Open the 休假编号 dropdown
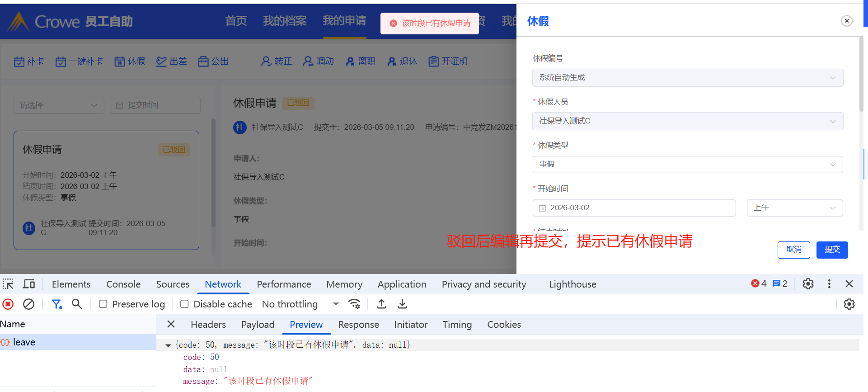Image resolution: width=868 pixels, height=392 pixels. tap(688, 78)
